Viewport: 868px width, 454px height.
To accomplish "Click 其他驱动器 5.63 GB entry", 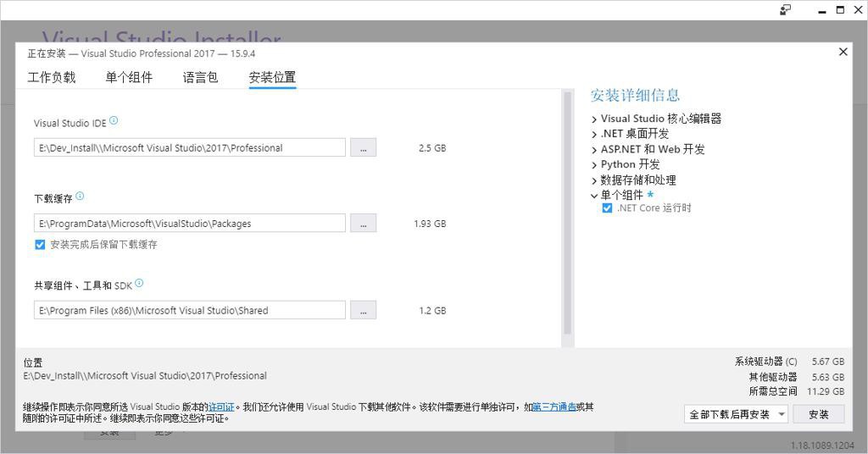I will [797, 377].
